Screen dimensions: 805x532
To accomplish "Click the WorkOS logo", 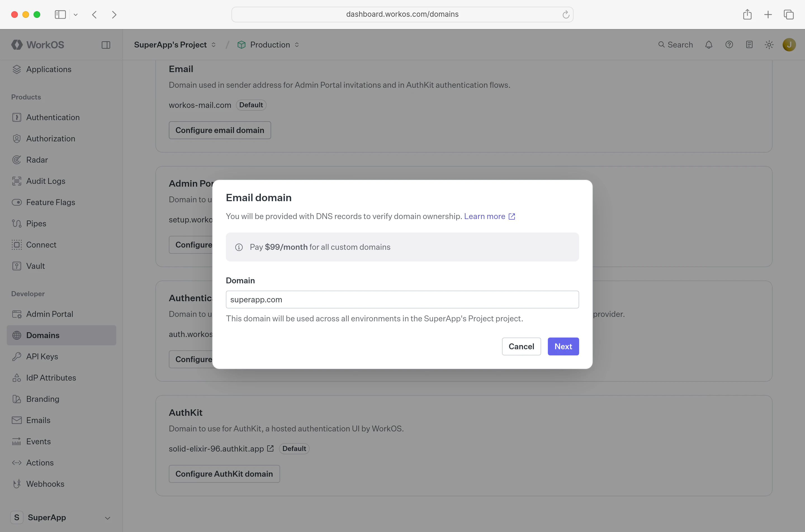I will click(x=38, y=45).
